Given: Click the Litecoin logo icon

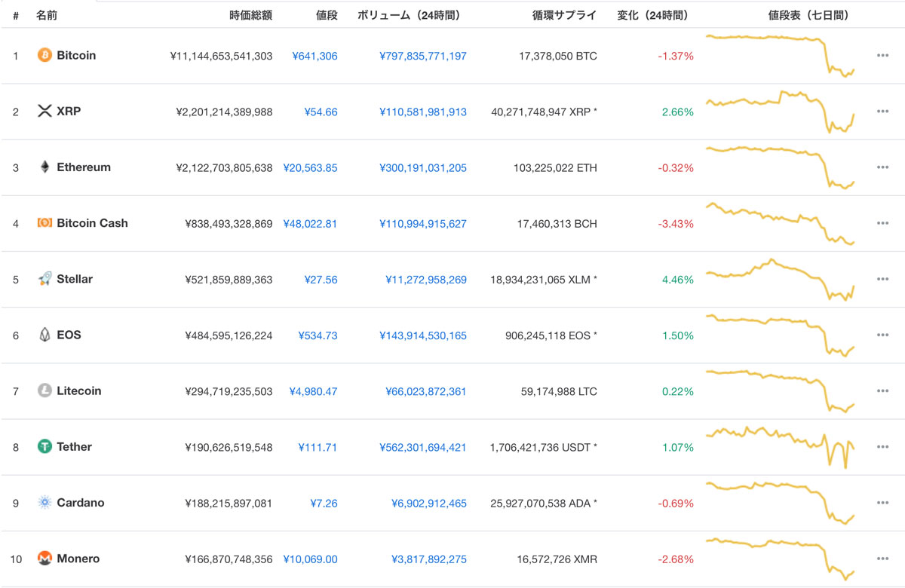Looking at the screenshot, I should tap(44, 390).
